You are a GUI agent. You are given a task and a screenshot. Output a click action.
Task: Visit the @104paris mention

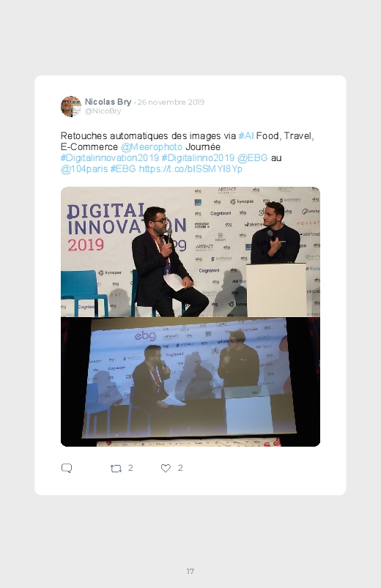[84, 168]
